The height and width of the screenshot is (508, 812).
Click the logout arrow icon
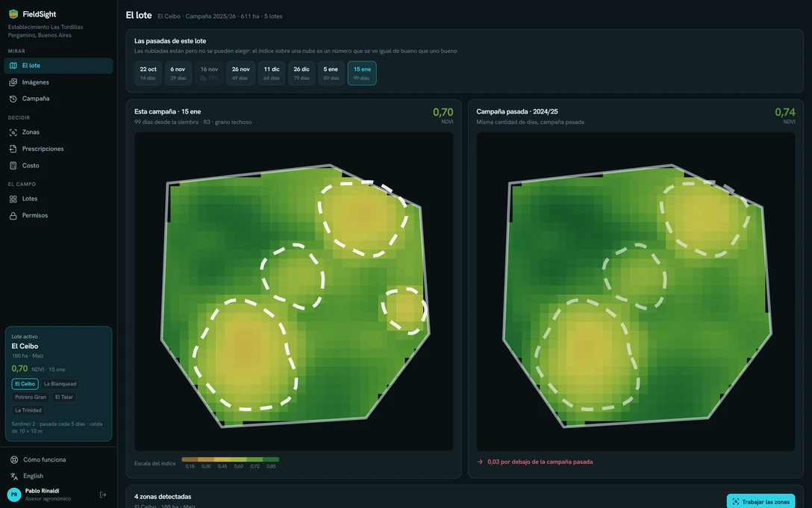coord(103,495)
